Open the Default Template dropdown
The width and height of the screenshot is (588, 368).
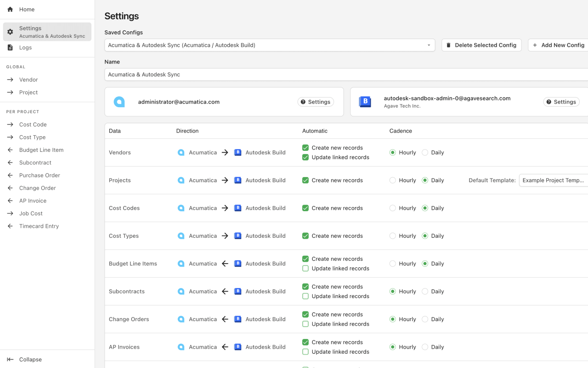click(554, 180)
